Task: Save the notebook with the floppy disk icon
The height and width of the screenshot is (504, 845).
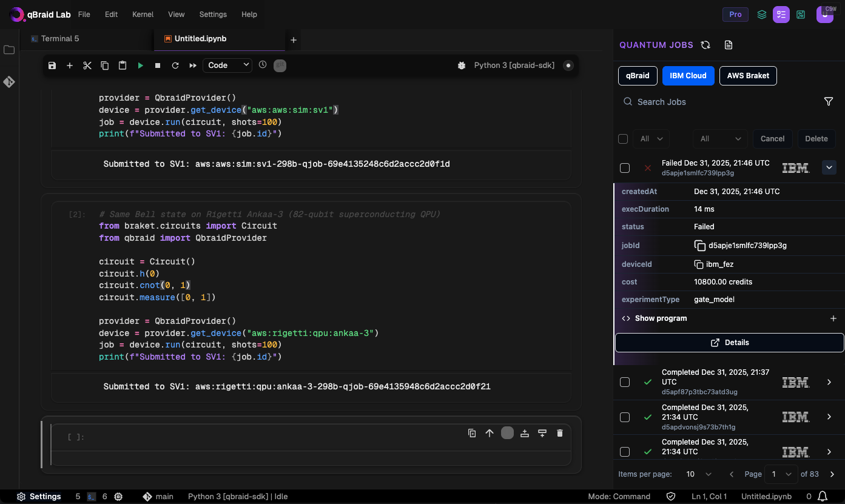Action: click(52, 66)
